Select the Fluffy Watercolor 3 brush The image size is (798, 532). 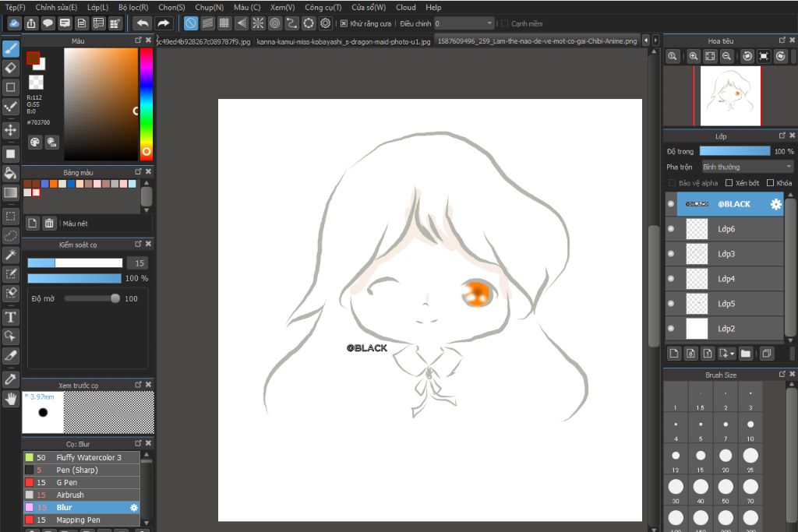coord(81,457)
